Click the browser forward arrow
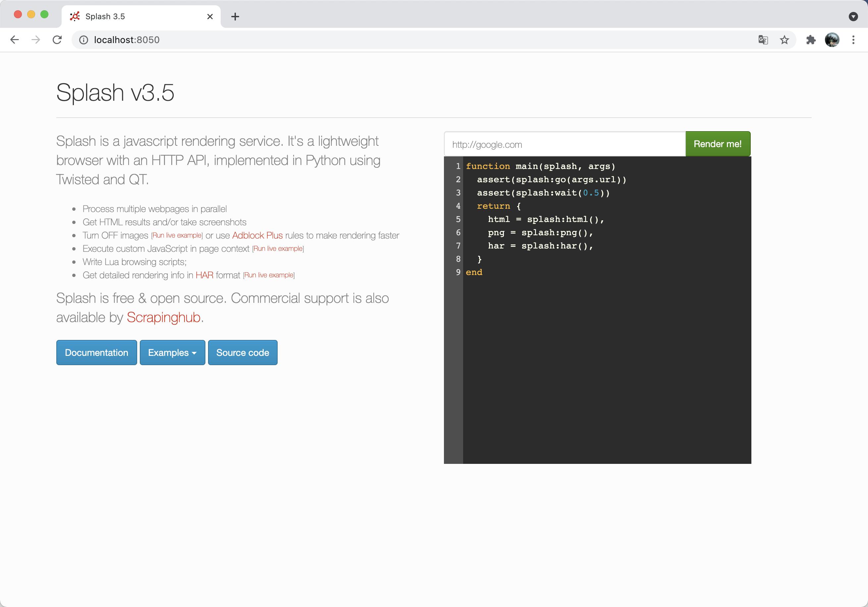This screenshot has width=868, height=607. [x=35, y=40]
